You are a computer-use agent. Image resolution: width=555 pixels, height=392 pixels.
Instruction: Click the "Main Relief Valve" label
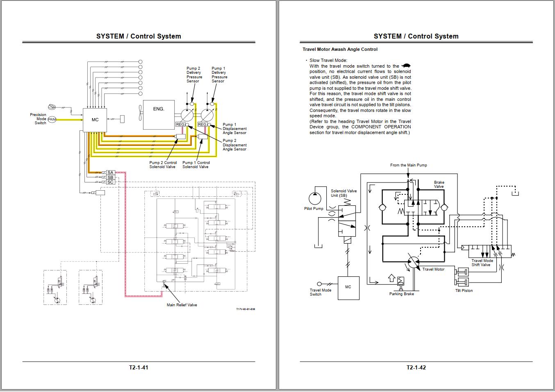[182, 305]
